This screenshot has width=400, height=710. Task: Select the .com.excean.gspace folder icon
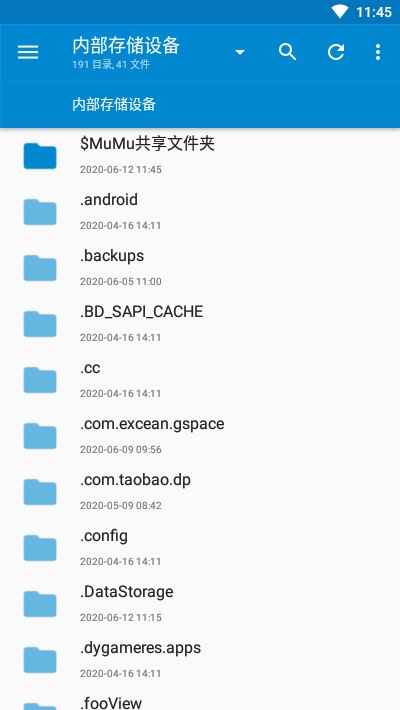pos(40,436)
